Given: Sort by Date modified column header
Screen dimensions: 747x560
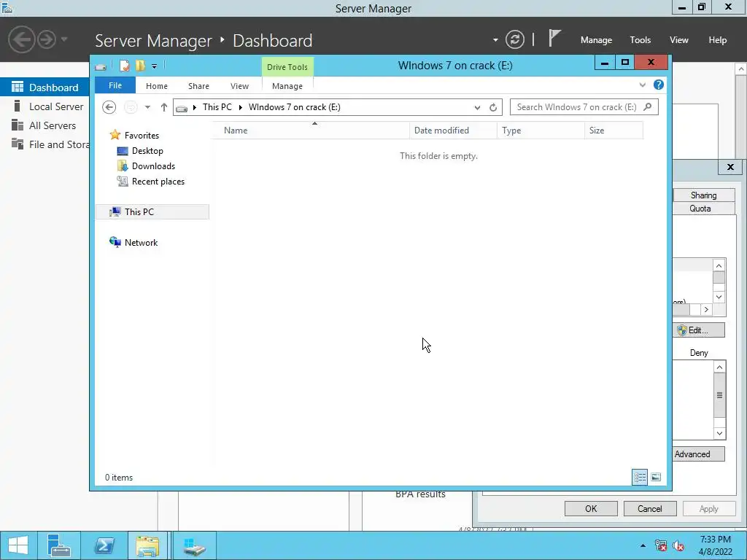Looking at the screenshot, I should tap(453, 131).
